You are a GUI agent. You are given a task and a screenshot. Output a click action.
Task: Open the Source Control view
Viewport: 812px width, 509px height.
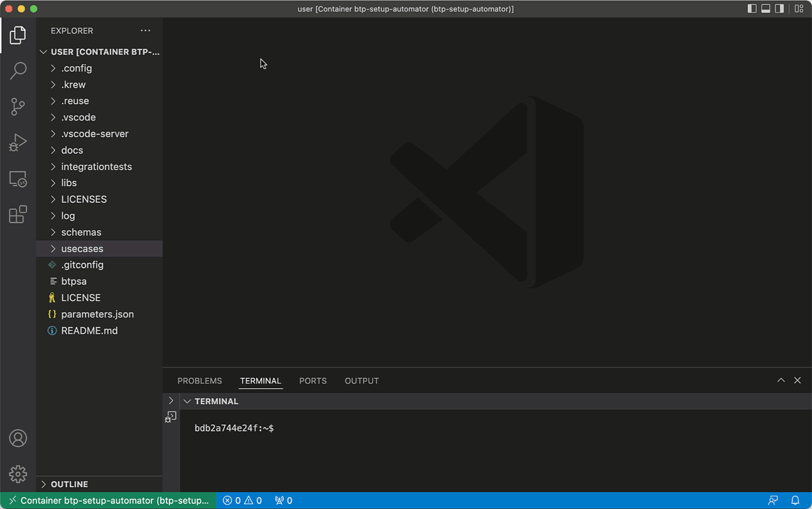click(18, 107)
